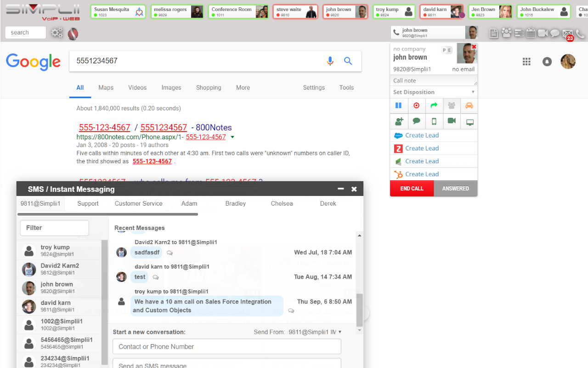588x368 pixels.
Task: Click the Google voice search microphone
Action: (x=330, y=61)
